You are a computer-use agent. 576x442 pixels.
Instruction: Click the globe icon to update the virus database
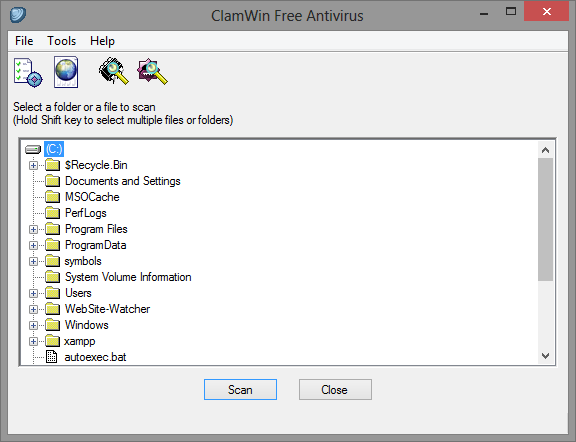[66, 72]
